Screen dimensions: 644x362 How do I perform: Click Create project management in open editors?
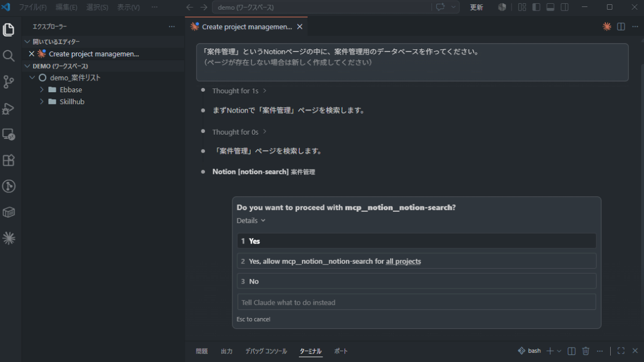pos(94,54)
